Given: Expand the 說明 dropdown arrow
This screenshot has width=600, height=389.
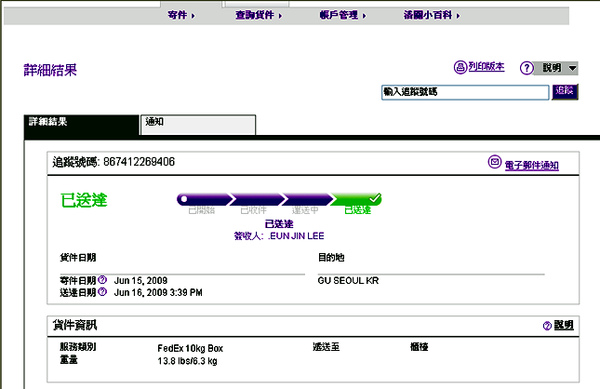Looking at the screenshot, I should 572,68.
